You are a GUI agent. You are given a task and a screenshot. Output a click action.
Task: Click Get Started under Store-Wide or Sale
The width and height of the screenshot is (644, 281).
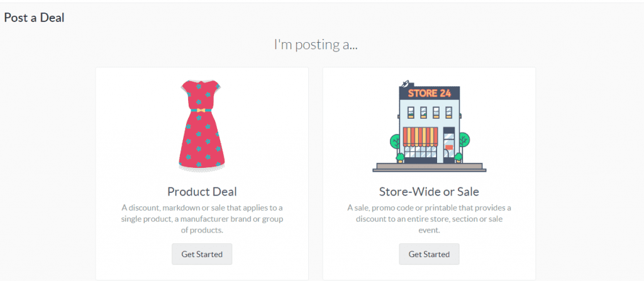[x=429, y=254]
